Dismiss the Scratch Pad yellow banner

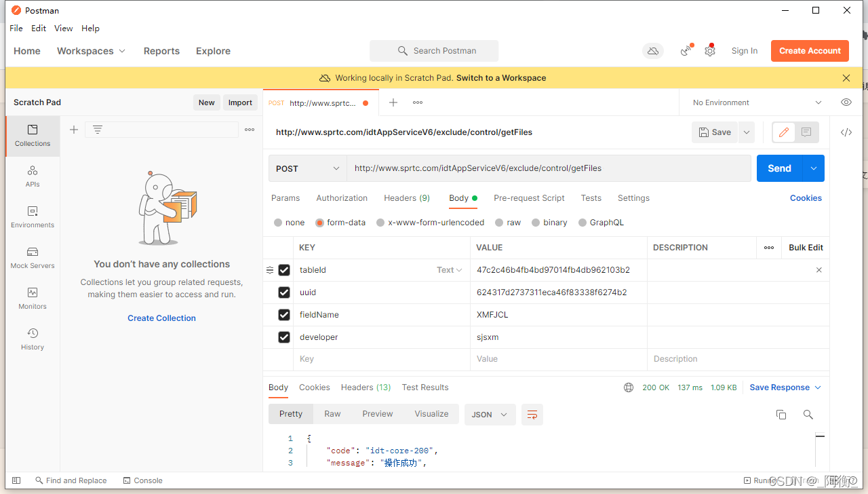coord(846,78)
